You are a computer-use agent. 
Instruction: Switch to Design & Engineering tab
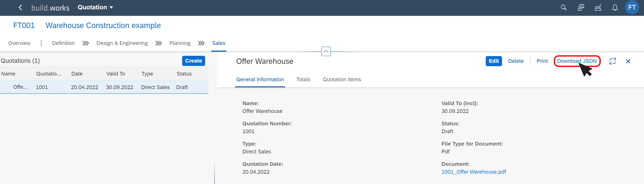click(122, 43)
